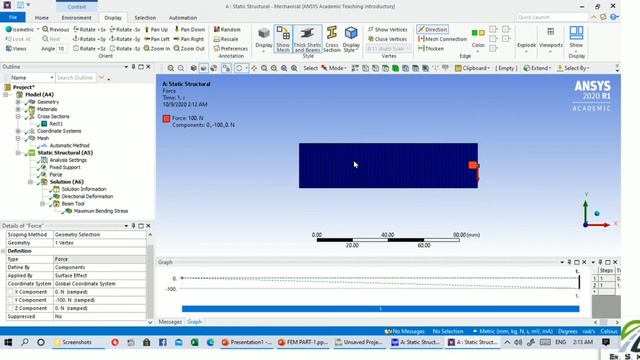The height and width of the screenshot is (360, 640).
Task: Switch to the Messages tab
Action: (170, 322)
